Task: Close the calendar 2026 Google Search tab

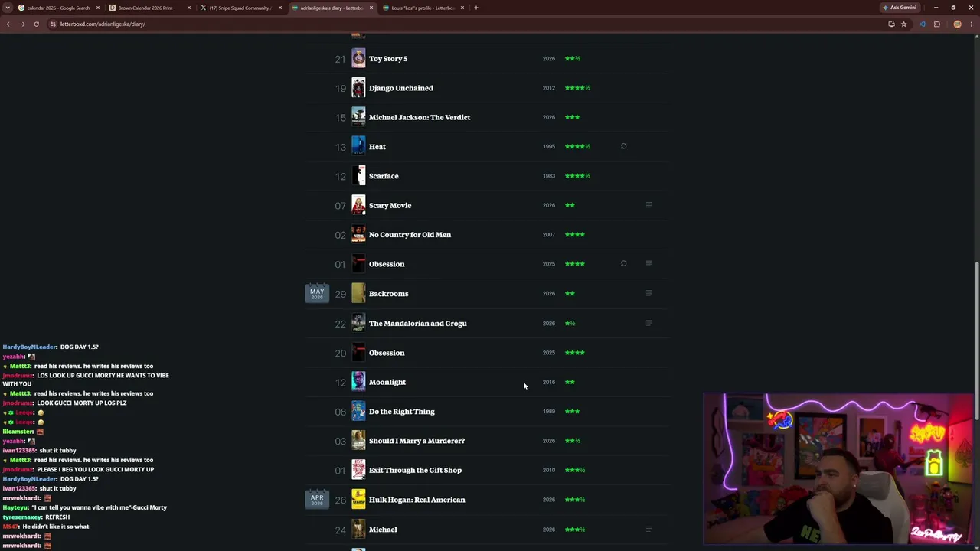Action: click(x=98, y=8)
